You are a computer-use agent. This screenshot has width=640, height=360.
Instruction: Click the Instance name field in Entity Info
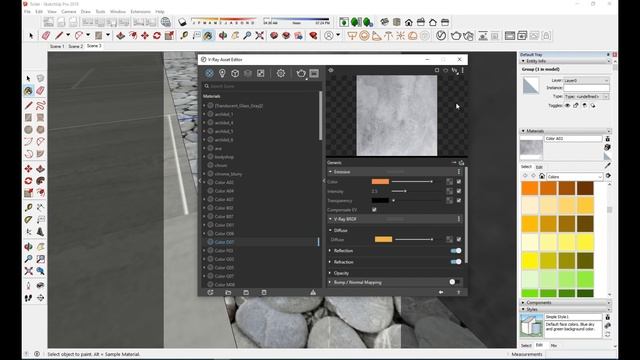tap(586, 88)
